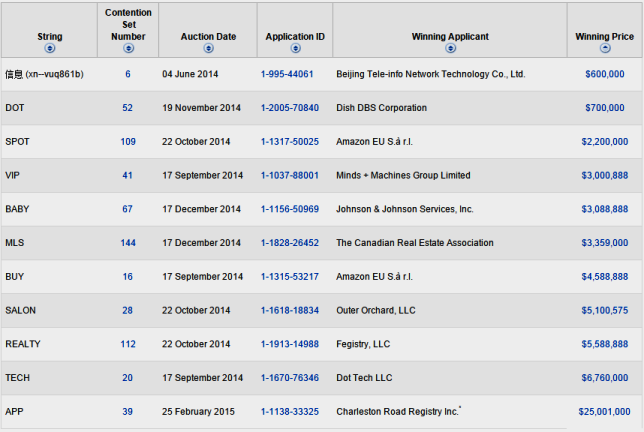Open contention set number 109 link

[x=128, y=142]
